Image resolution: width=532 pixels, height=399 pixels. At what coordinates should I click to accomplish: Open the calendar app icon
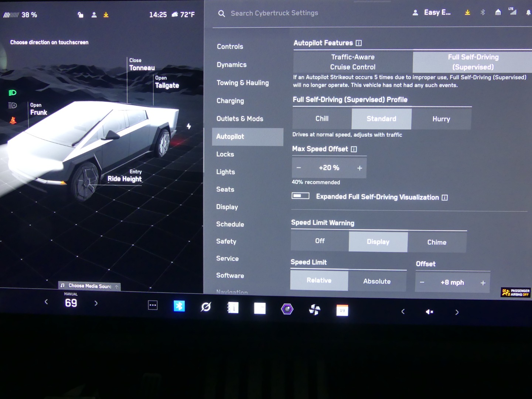click(x=342, y=310)
